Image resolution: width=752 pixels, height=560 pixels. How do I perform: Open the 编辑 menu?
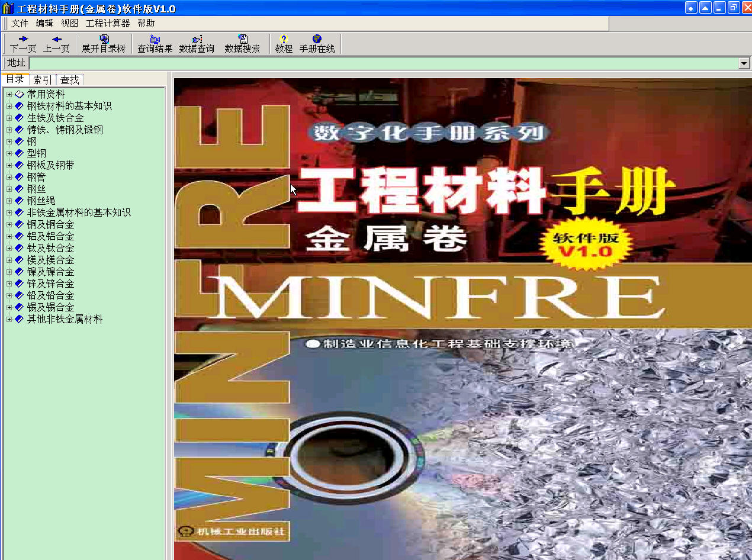(44, 23)
